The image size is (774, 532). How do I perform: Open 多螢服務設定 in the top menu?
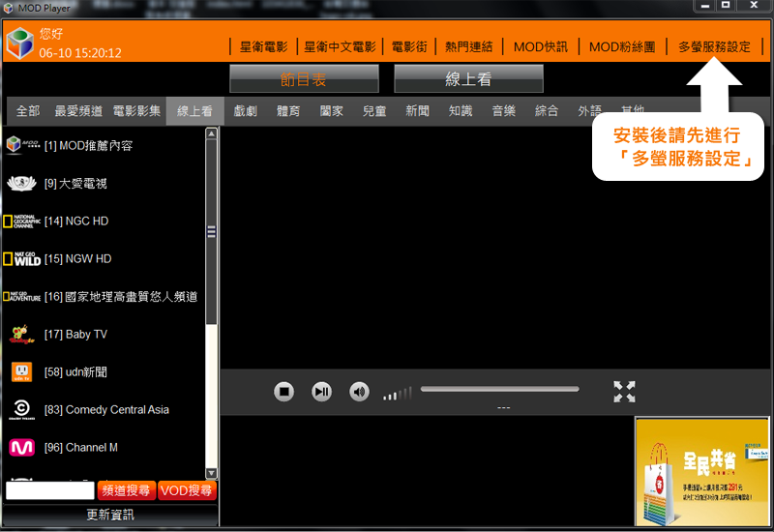click(714, 46)
